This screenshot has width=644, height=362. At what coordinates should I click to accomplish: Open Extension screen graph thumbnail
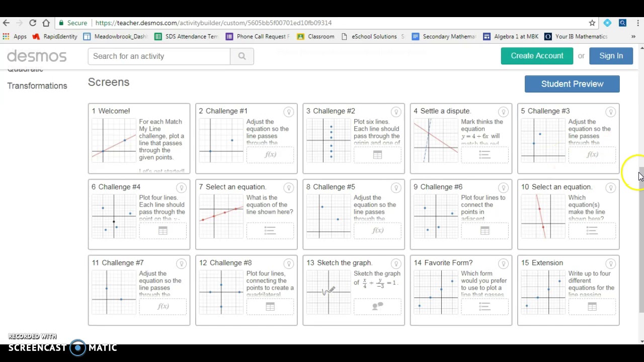(543, 293)
